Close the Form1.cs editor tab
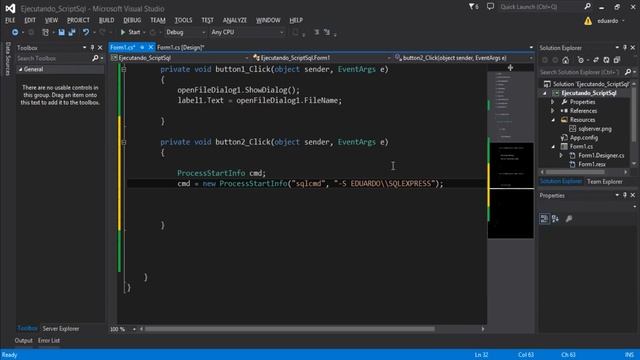The image size is (640, 360). point(150,47)
